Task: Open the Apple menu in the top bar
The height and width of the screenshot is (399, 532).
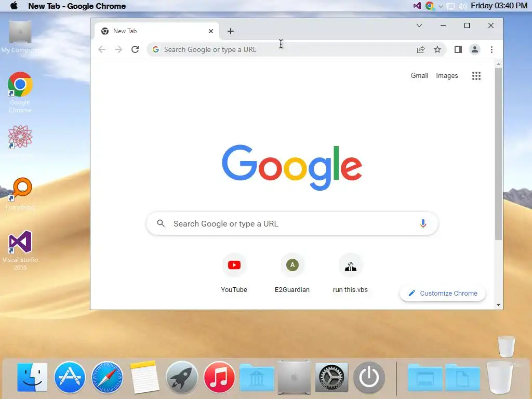Action: point(14,6)
